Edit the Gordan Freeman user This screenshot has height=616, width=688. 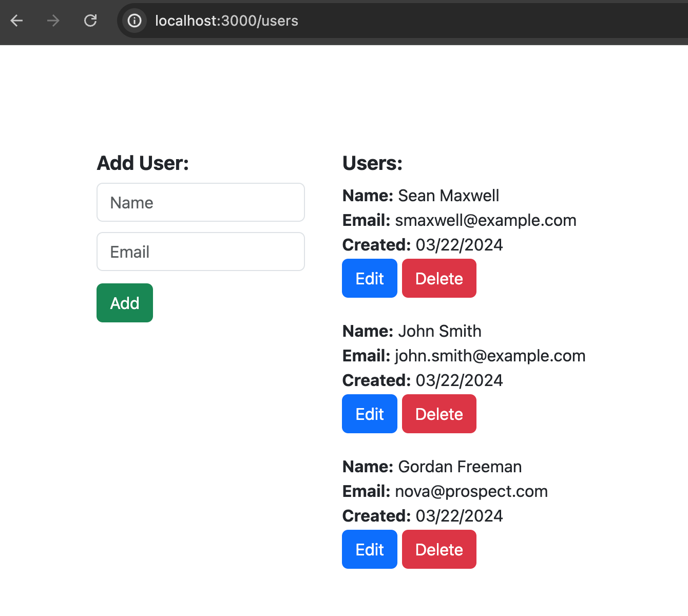click(x=370, y=549)
